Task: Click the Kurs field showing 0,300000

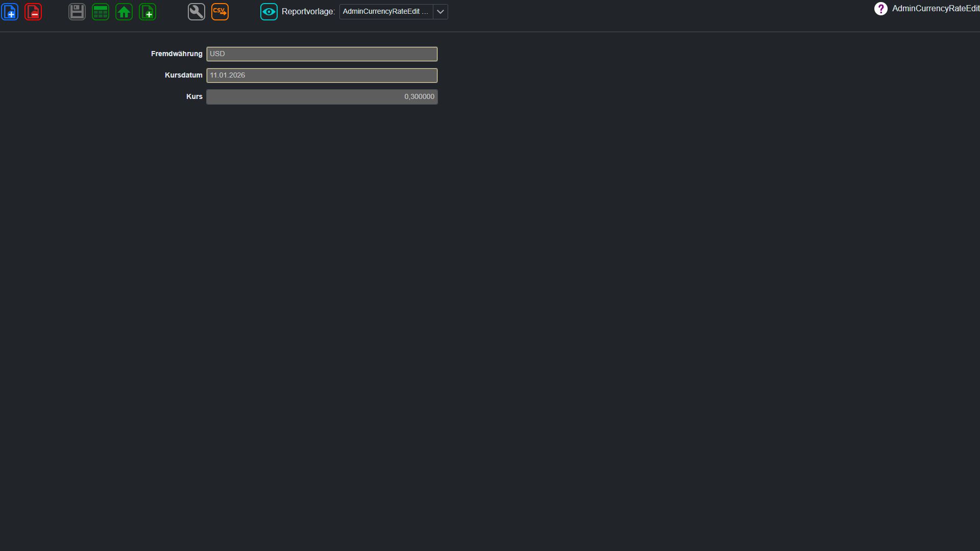Action: [322, 97]
